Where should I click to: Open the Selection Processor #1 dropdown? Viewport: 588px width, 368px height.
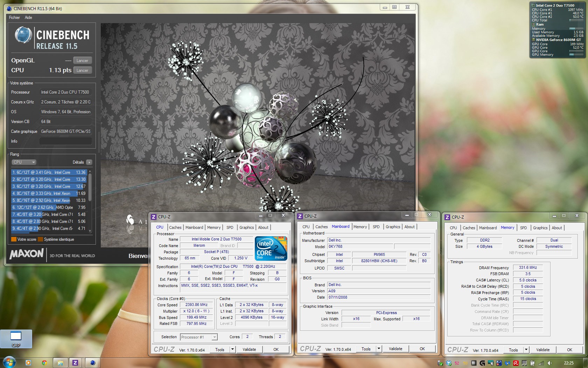pyautogui.click(x=199, y=337)
